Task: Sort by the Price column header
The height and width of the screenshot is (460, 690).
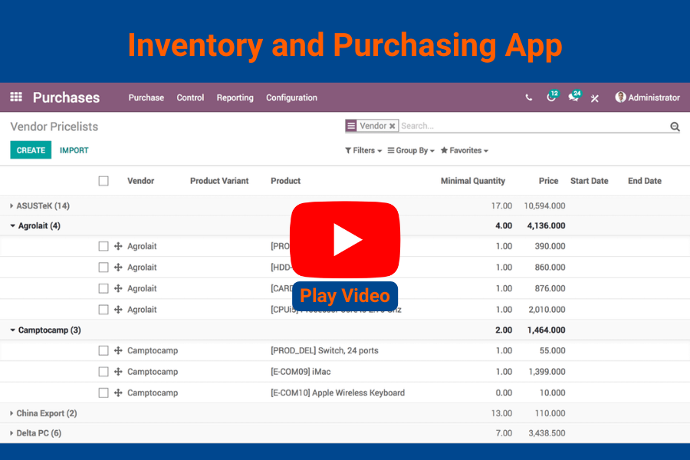Action: click(548, 181)
